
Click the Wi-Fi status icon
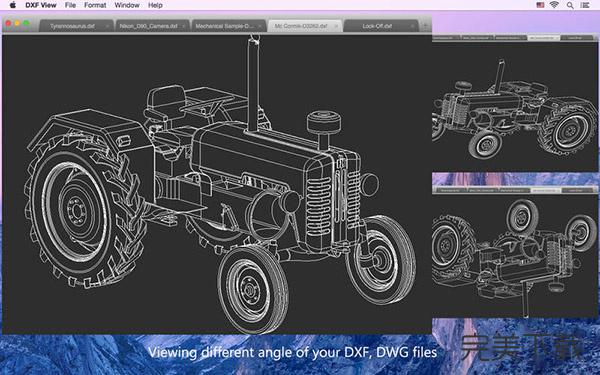tap(554, 5)
